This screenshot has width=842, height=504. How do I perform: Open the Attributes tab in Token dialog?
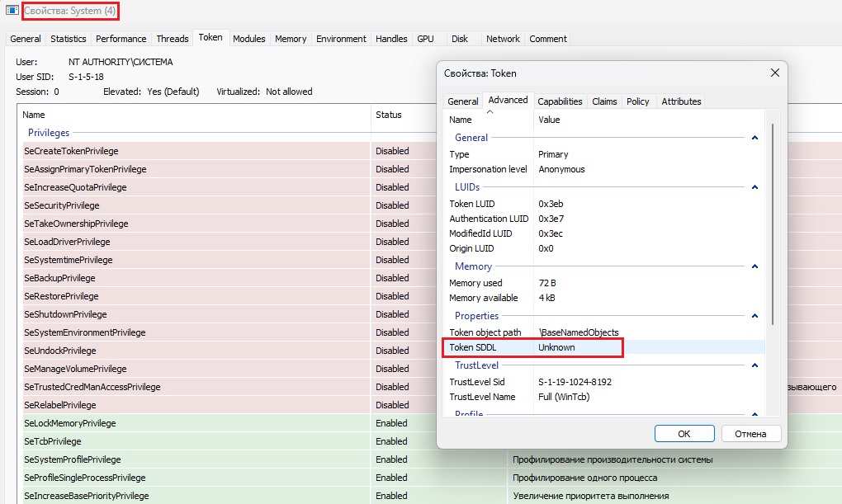(x=681, y=101)
